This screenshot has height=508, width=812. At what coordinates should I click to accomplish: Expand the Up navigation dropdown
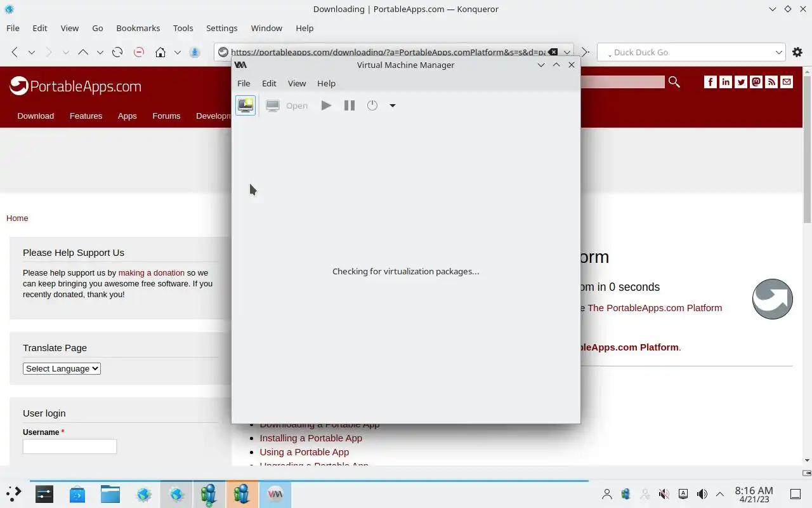pyautogui.click(x=100, y=52)
